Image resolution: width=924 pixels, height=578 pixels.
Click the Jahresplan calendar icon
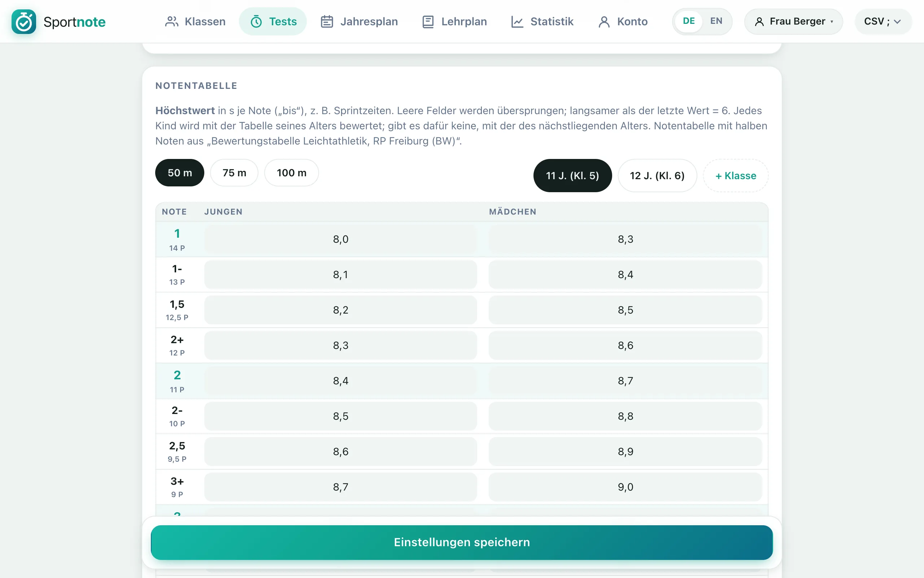(327, 22)
